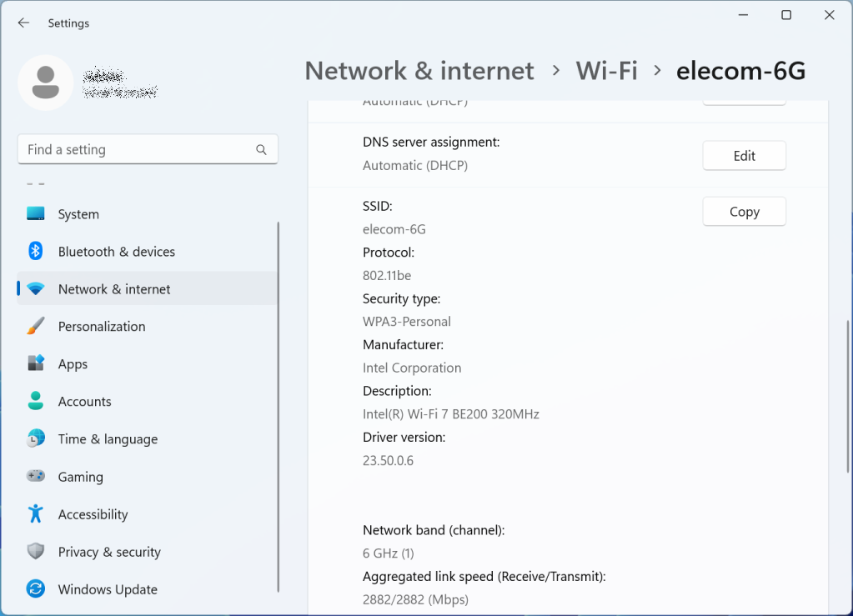The height and width of the screenshot is (616, 853).
Task: Check Windows Update in the sidebar
Action: pyautogui.click(x=108, y=588)
